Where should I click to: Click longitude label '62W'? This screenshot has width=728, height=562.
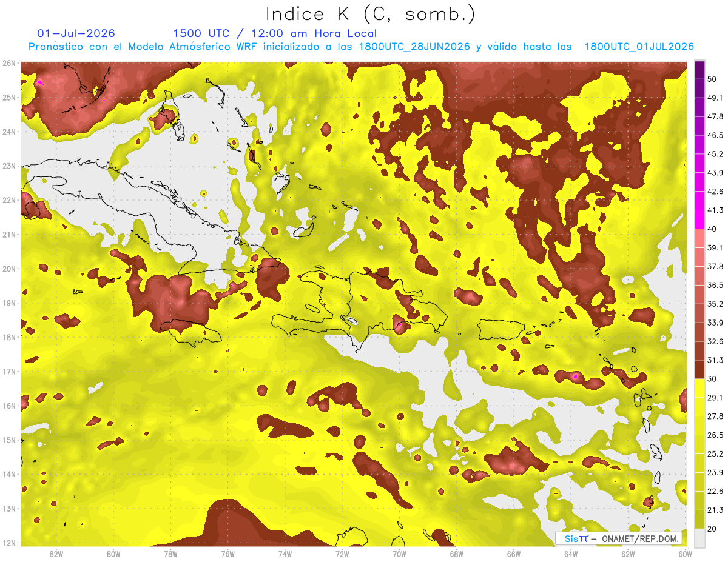628,554
